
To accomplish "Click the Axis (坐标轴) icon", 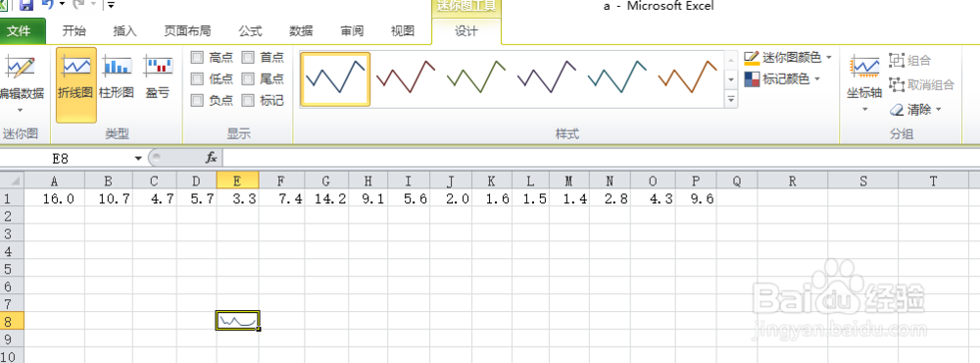I will pos(865,67).
